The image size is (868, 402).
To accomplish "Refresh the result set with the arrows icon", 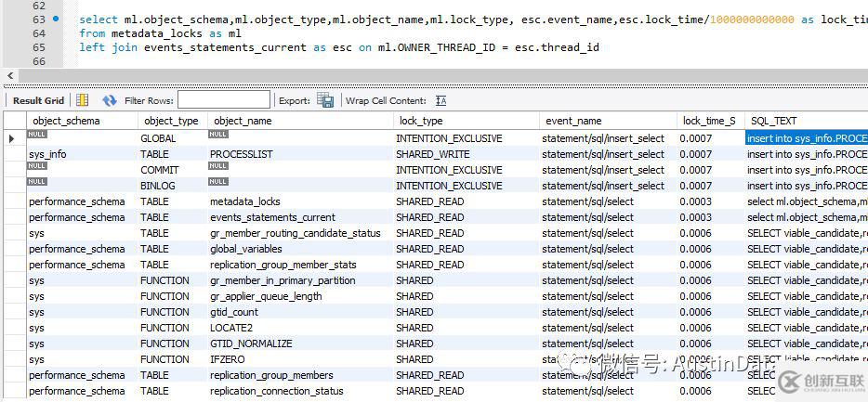I will pos(110,100).
